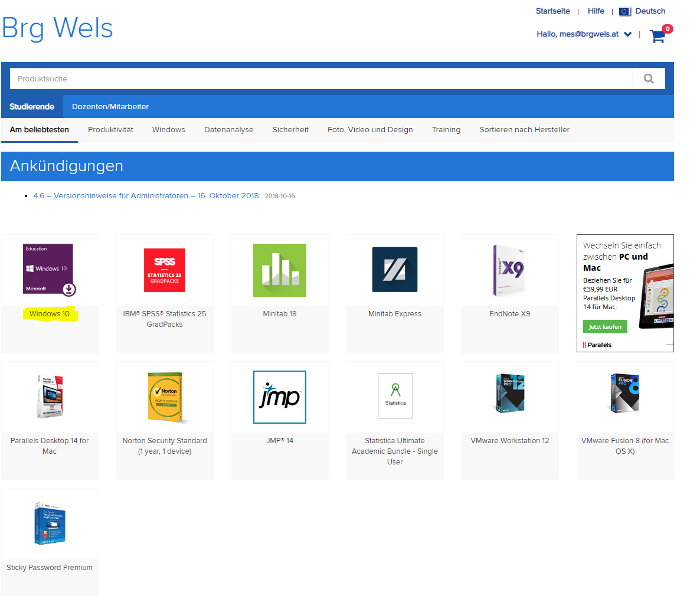Open the Minitab 18 green chart icon
This screenshot has height=596, width=700.
pos(280,270)
